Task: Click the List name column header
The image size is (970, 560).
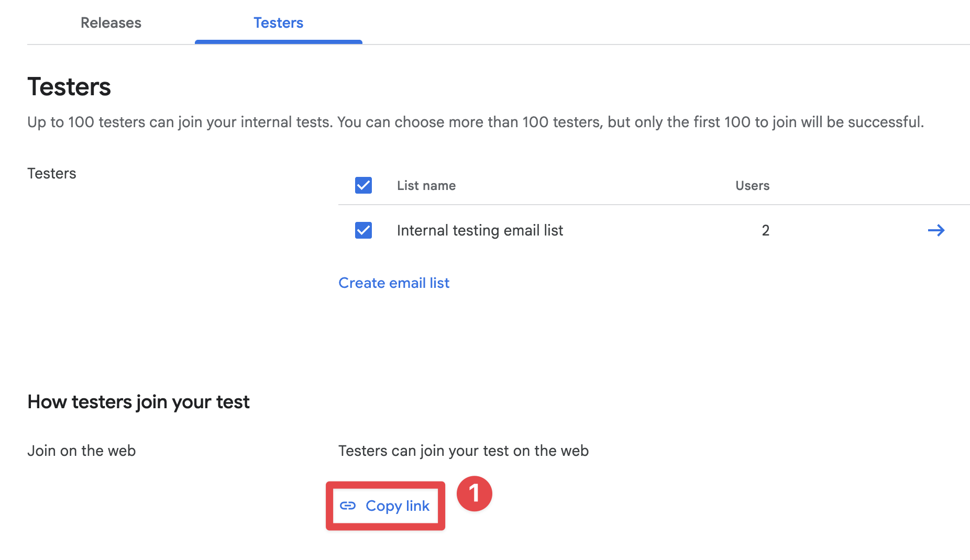Action: [x=427, y=185]
